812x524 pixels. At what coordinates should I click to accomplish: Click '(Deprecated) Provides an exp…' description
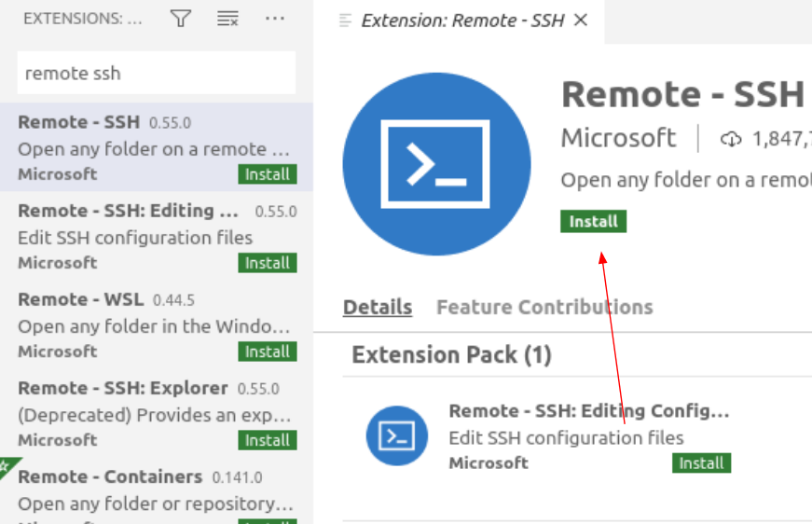[155, 415]
